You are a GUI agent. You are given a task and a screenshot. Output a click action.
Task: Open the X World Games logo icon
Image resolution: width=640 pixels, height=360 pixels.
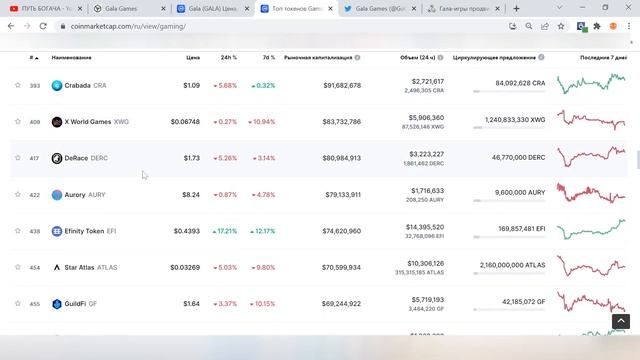[x=57, y=122]
